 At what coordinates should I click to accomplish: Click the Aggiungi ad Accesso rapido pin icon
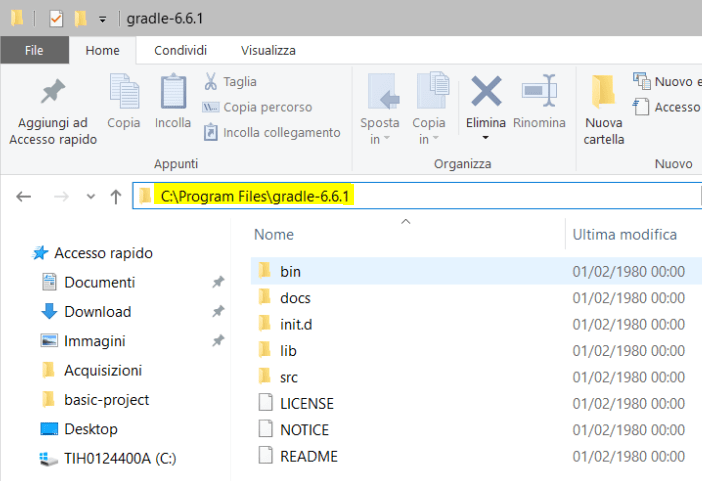click(x=53, y=91)
